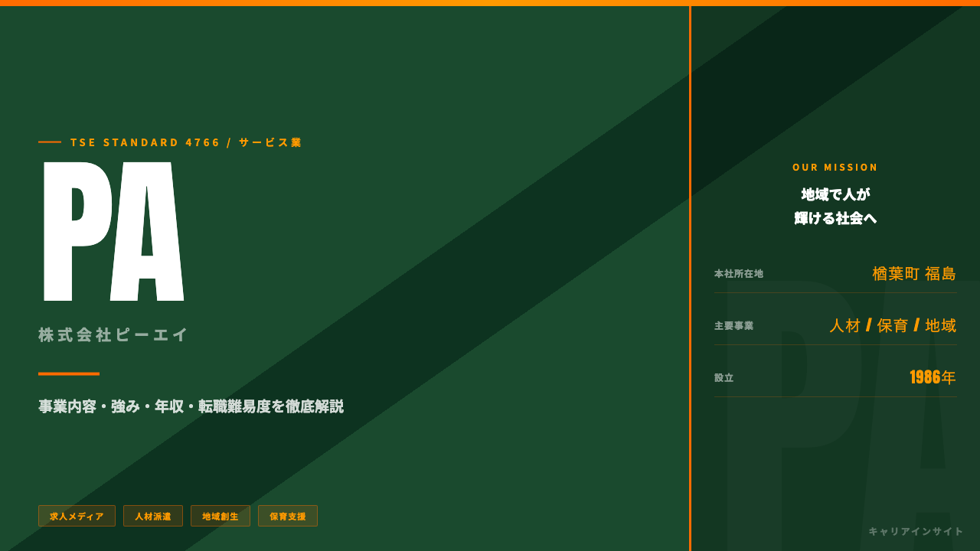Click the mission statement 地域で人が輝ける社会へ
This screenshot has width=980, height=551.
point(835,206)
